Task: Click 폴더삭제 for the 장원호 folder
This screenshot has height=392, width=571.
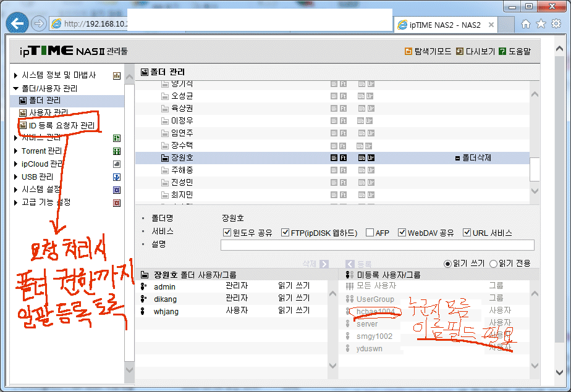Action: (473, 158)
